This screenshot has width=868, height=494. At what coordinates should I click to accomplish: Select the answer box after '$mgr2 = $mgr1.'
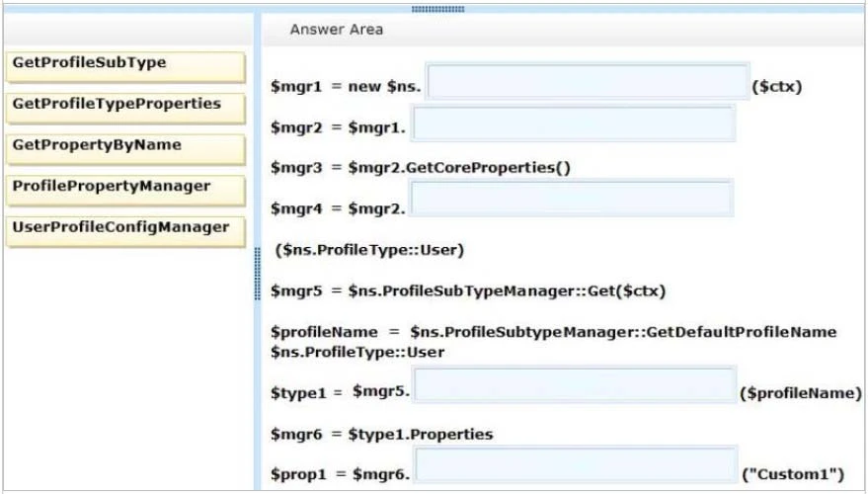pos(573,124)
